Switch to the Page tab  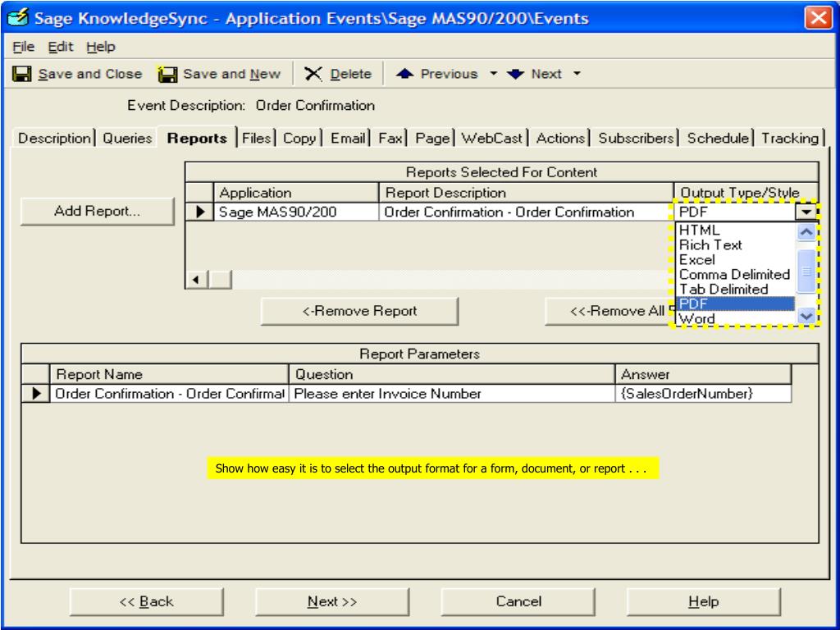pyautogui.click(x=432, y=138)
